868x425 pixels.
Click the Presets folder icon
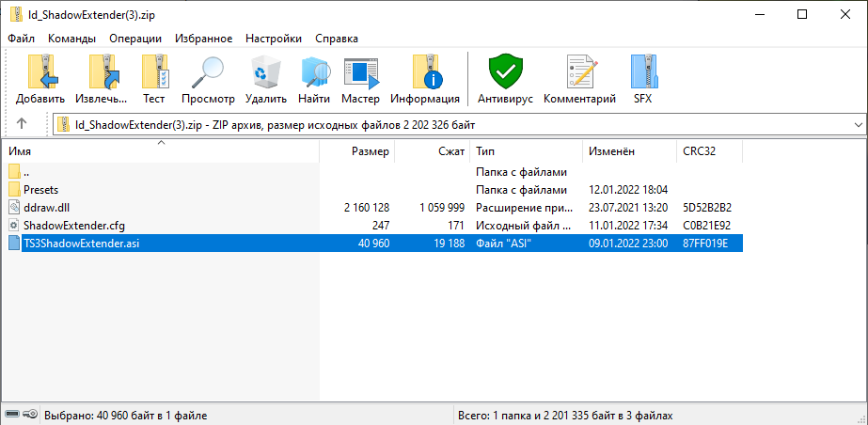14,190
